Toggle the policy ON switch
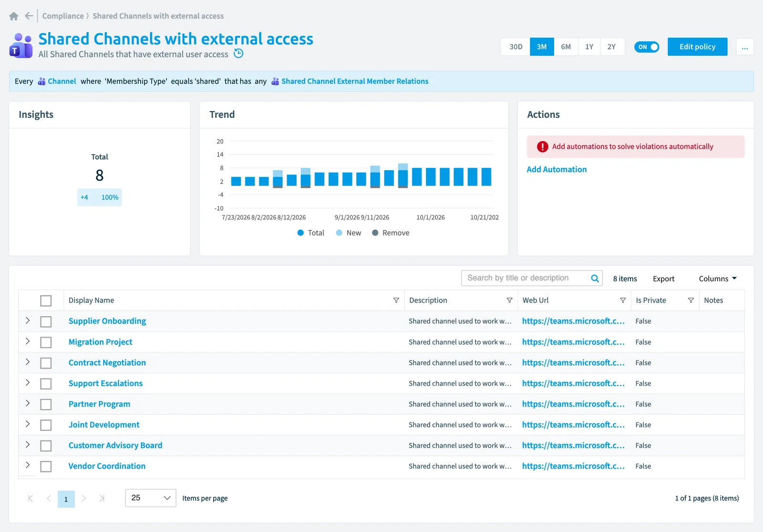Image resolution: width=763 pixels, height=532 pixels. click(646, 47)
